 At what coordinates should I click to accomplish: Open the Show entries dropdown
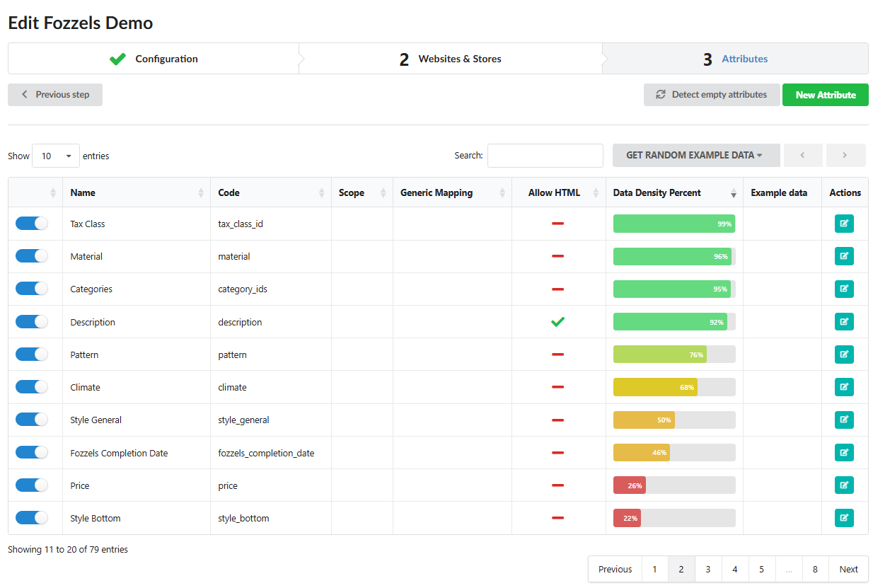click(x=56, y=156)
